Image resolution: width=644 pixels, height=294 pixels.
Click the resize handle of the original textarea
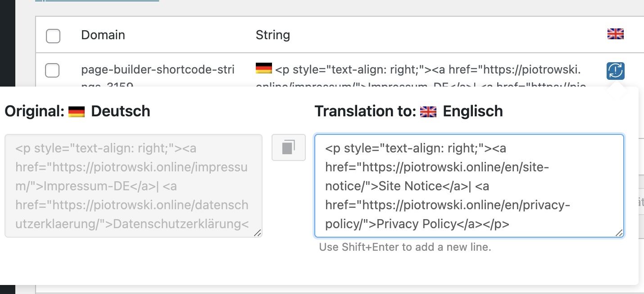pos(257,233)
